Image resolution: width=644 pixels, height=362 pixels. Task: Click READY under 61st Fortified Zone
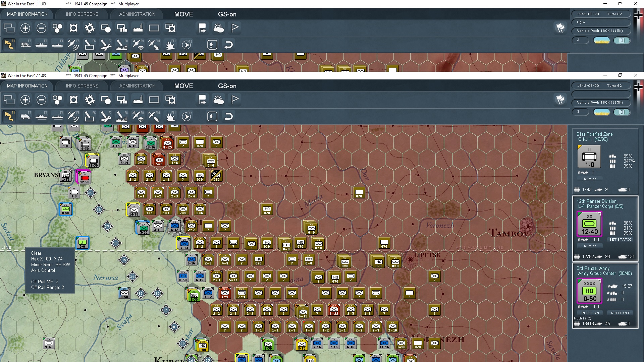590,179
